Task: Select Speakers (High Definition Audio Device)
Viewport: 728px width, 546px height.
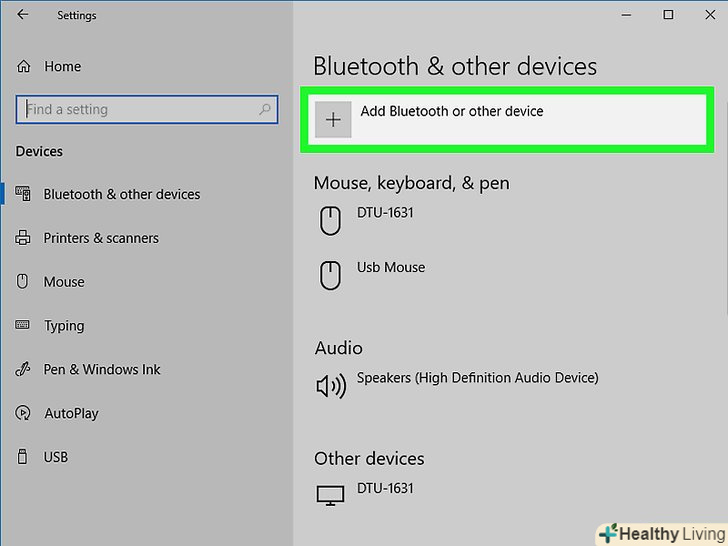Action: (x=477, y=378)
